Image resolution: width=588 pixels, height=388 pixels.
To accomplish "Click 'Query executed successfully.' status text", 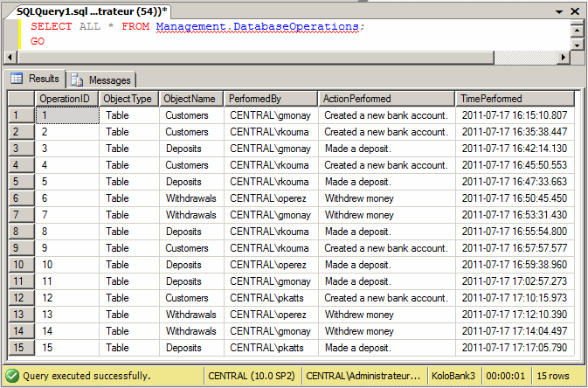I will (86, 376).
